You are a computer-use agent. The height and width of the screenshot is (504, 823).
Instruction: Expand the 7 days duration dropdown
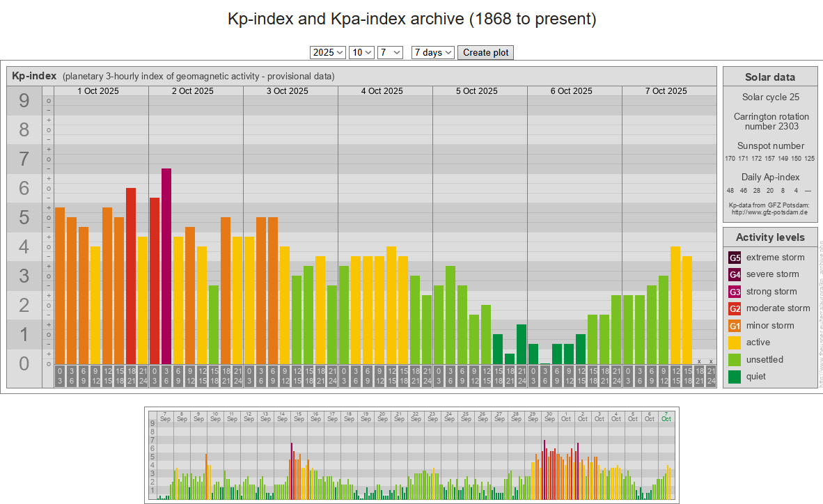432,52
